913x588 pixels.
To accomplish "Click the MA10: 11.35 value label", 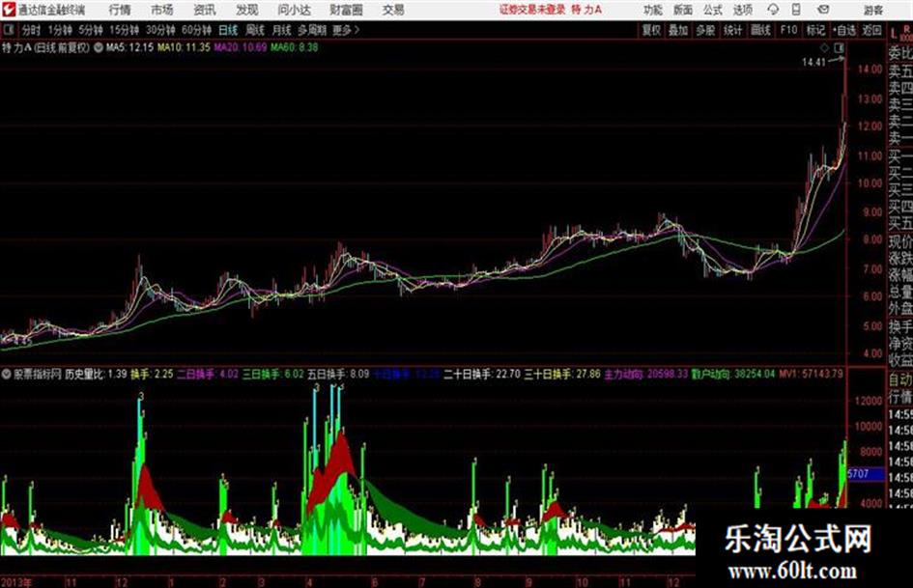I will pos(184,47).
